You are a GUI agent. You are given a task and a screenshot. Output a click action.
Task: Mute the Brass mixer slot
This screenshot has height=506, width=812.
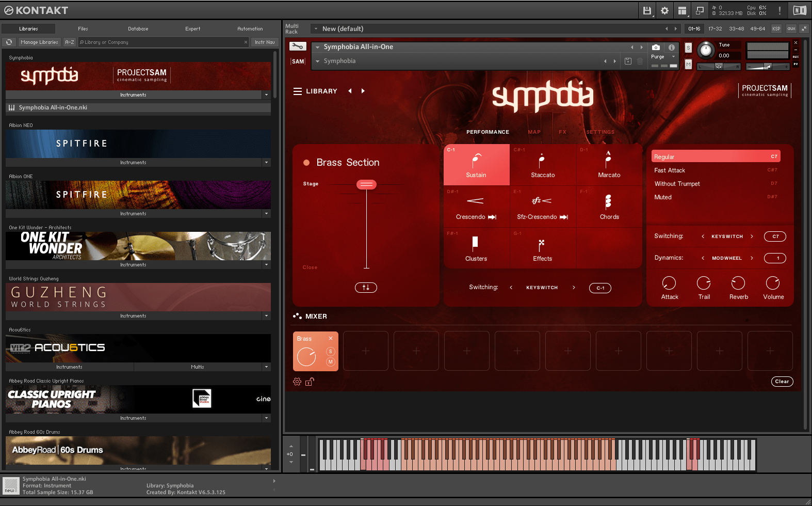coord(331,362)
